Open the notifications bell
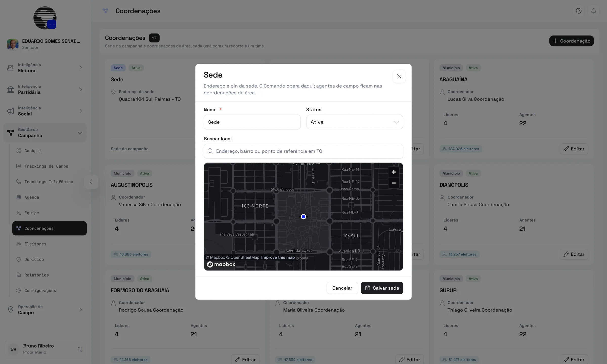This screenshot has width=607, height=364. pos(594,11)
